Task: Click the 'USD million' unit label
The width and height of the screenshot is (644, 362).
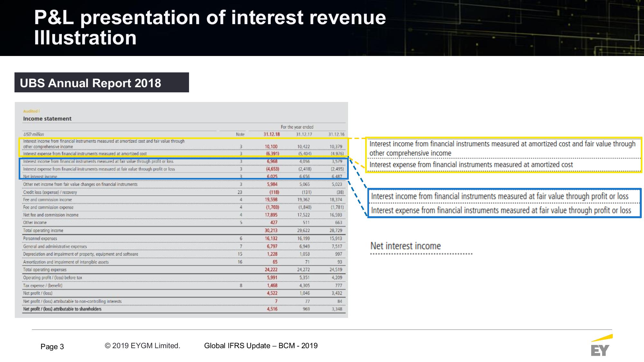Action: (x=33, y=134)
